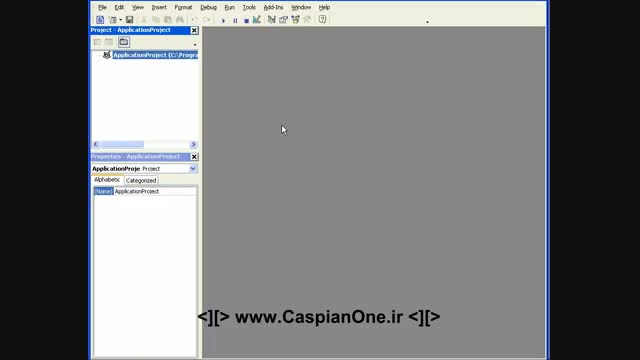The height and width of the screenshot is (360, 640).
Task: Expand the object dropdown in the Properties panel
Action: 193,169
